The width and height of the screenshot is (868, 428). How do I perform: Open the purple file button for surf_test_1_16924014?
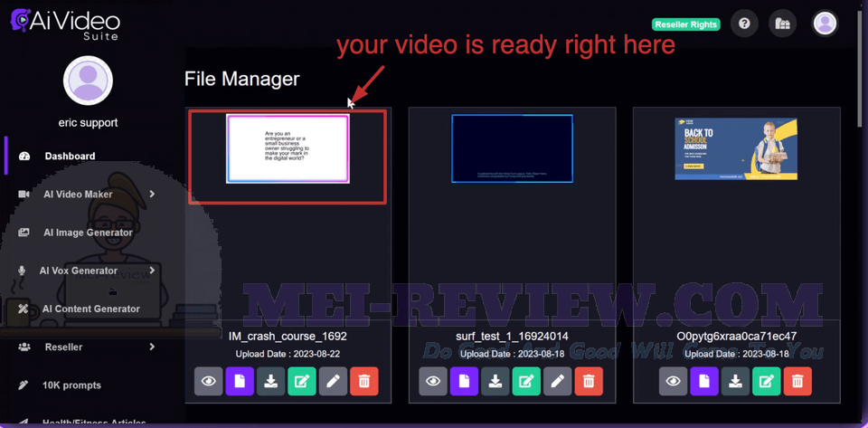coord(464,381)
